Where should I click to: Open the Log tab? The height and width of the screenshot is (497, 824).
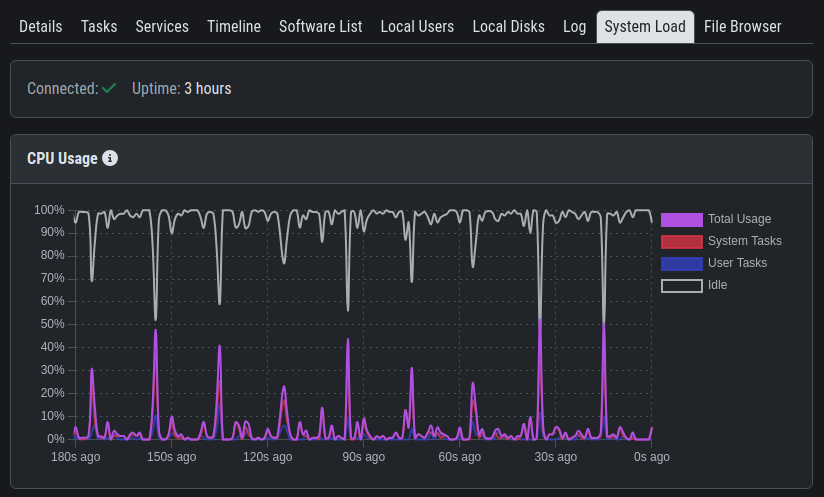click(574, 27)
